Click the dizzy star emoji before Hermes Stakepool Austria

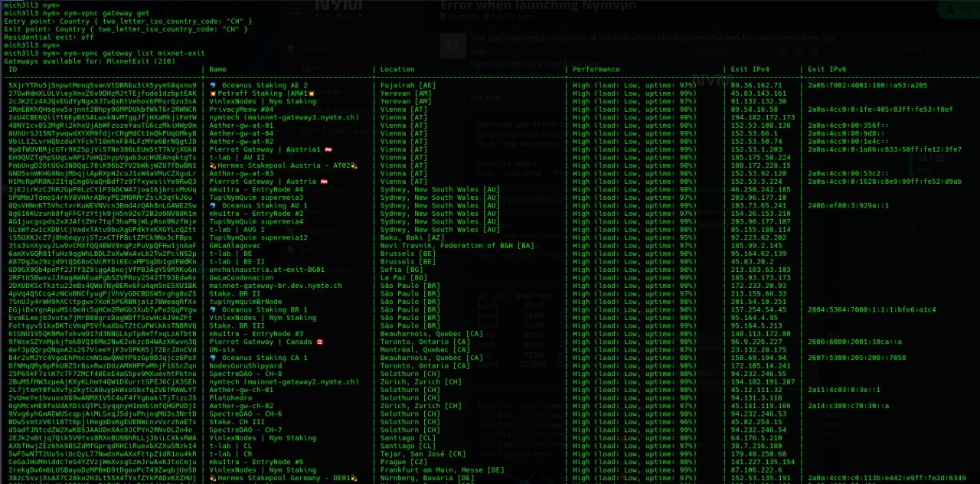pos(214,165)
